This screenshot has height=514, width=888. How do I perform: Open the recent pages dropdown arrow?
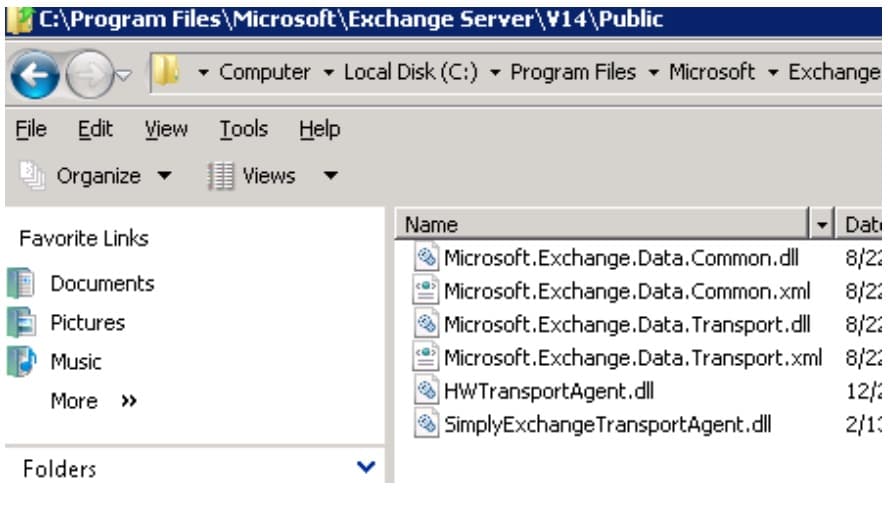124,75
